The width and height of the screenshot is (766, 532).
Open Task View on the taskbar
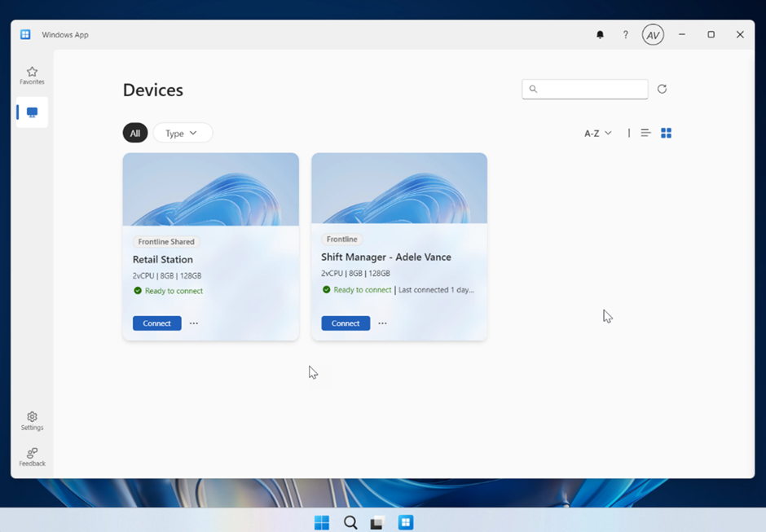tap(377, 522)
